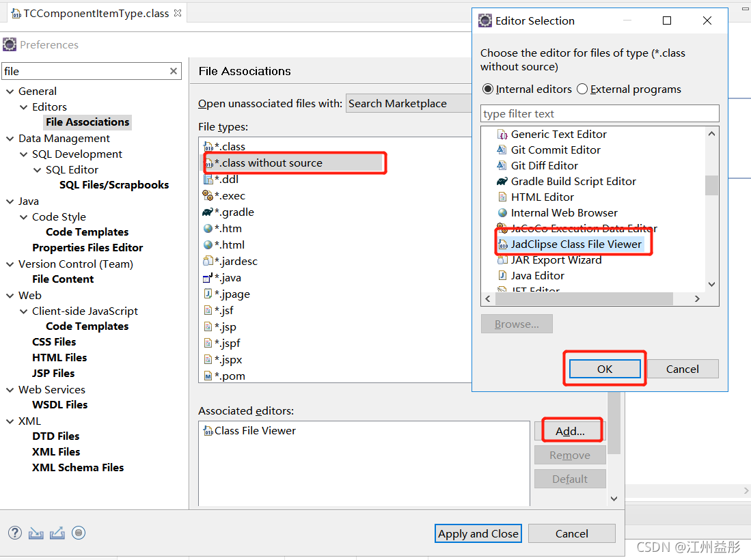Screen dimensions: 751x560
Task: Click the Java Editor icon
Action: tap(502, 275)
